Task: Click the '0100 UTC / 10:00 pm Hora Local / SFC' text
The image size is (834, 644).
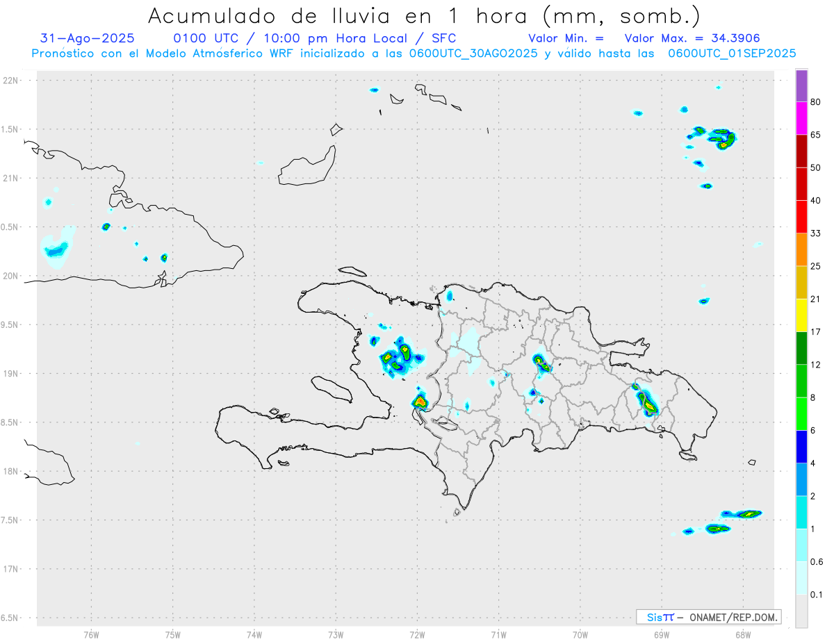Action: click(314, 38)
